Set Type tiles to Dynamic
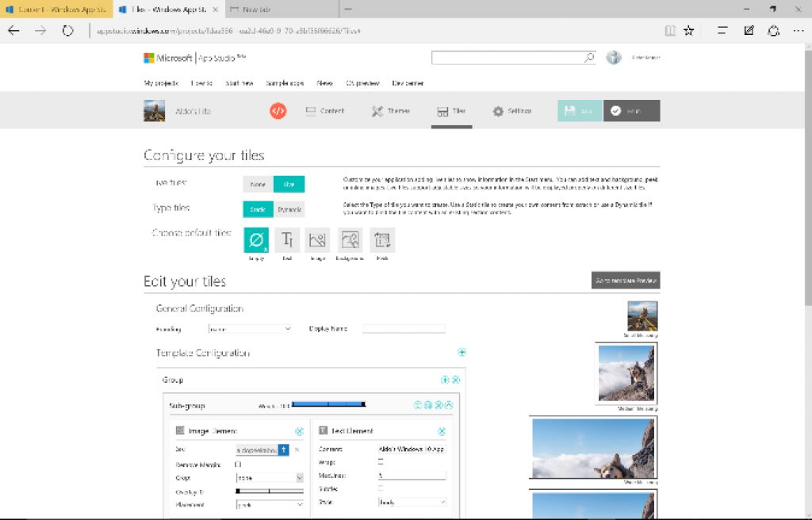The height and width of the screenshot is (520, 812). point(289,209)
